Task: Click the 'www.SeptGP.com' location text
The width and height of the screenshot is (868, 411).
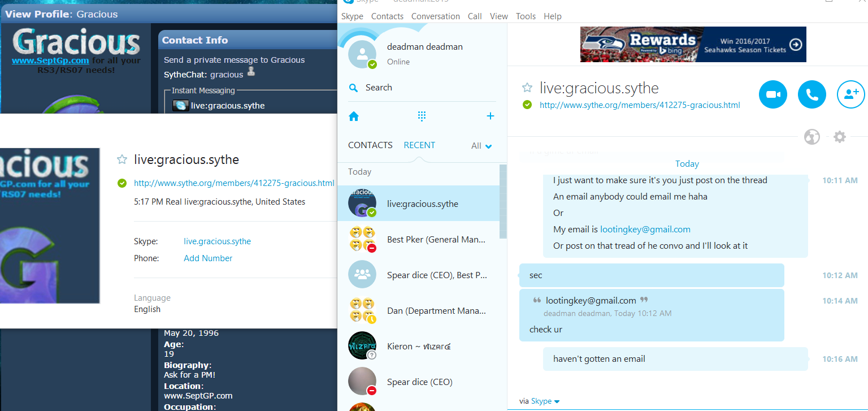Action: click(x=198, y=396)
